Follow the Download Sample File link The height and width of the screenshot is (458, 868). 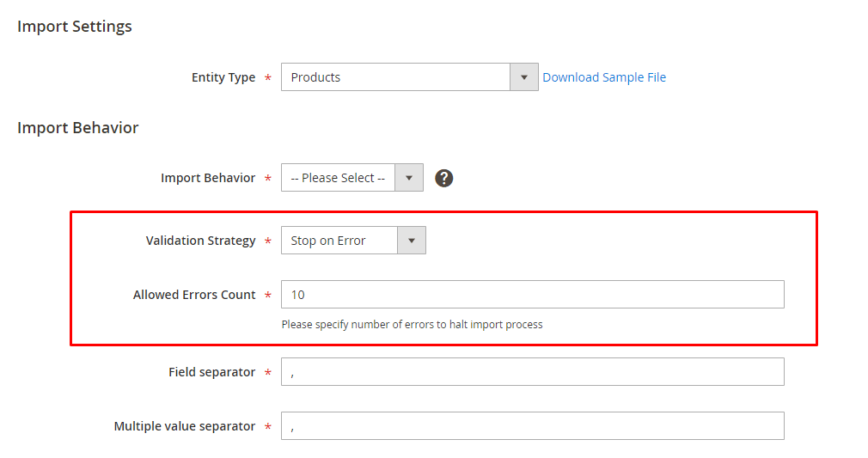point(604,77)
